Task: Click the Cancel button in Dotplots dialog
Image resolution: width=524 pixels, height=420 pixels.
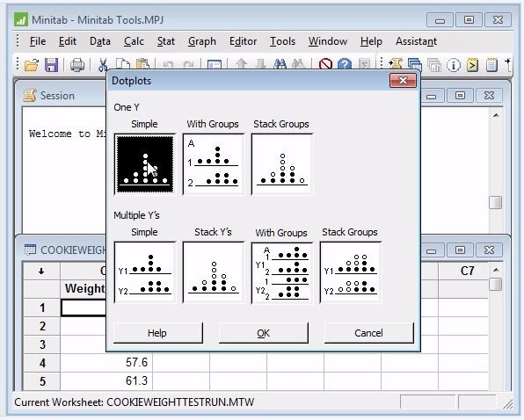Action: (x=368, y=333)
